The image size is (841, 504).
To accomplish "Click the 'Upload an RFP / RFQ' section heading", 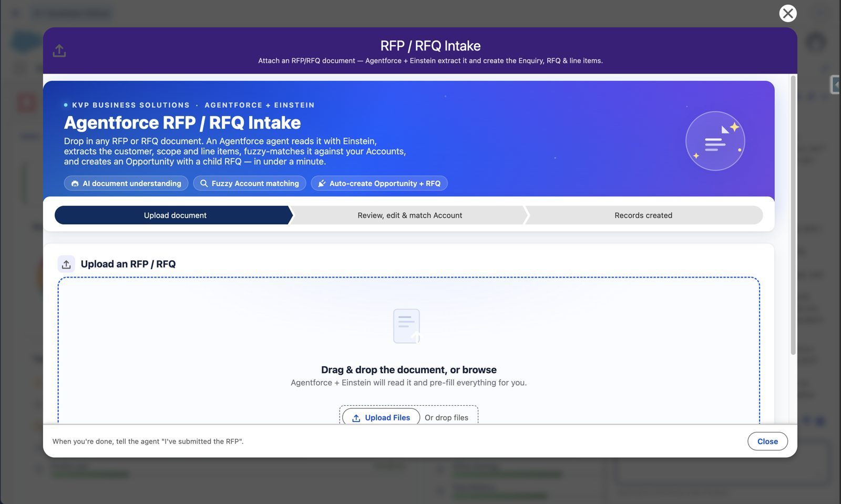I will (128, 264).
